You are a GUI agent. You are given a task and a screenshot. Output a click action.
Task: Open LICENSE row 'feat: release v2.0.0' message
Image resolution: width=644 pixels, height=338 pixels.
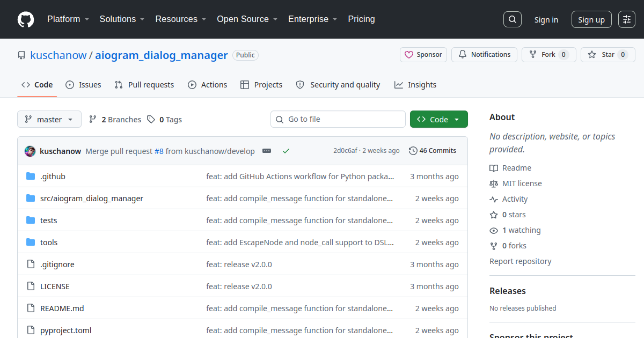[x=239, y=286]
